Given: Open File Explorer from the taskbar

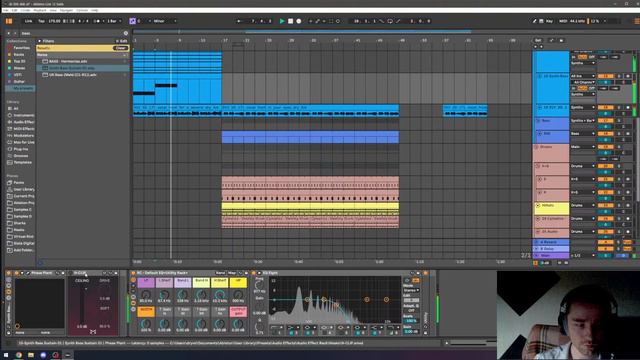Looking at the screenshot, I should pyautogui.click(x=31, y=355).
